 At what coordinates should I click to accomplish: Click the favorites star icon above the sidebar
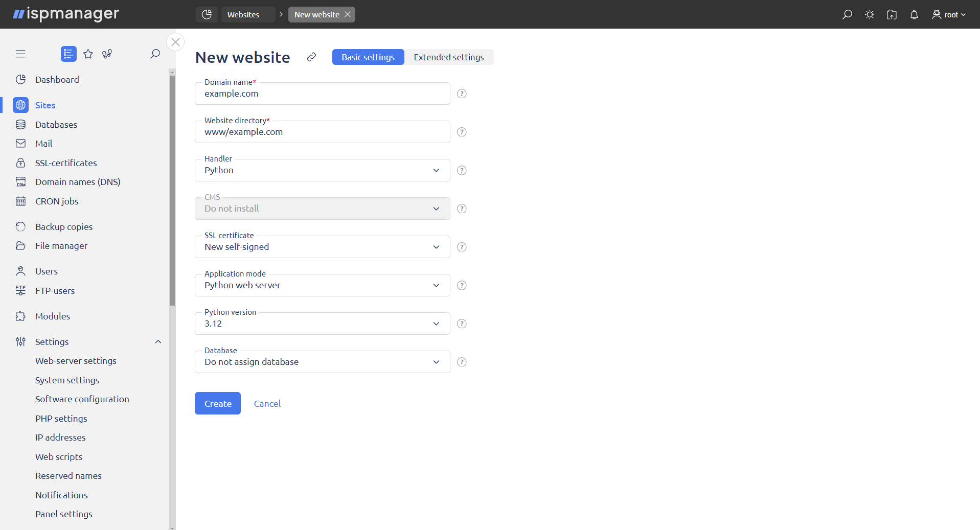88,54
